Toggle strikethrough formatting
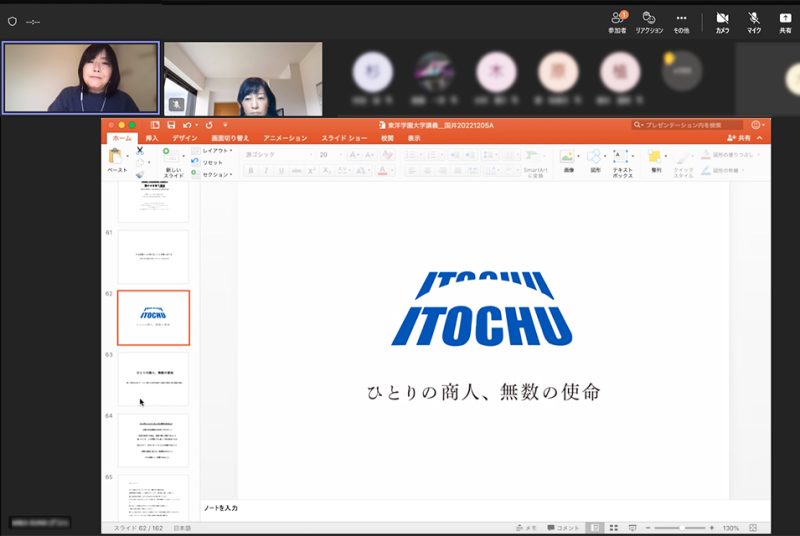Screen dimensions: 800x536 point(296,171)
